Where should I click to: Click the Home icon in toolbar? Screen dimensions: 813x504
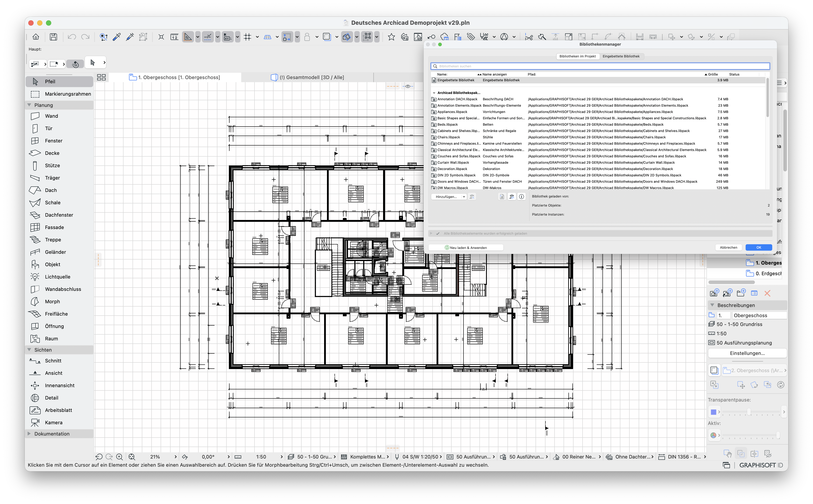click(x=36, y=37)
